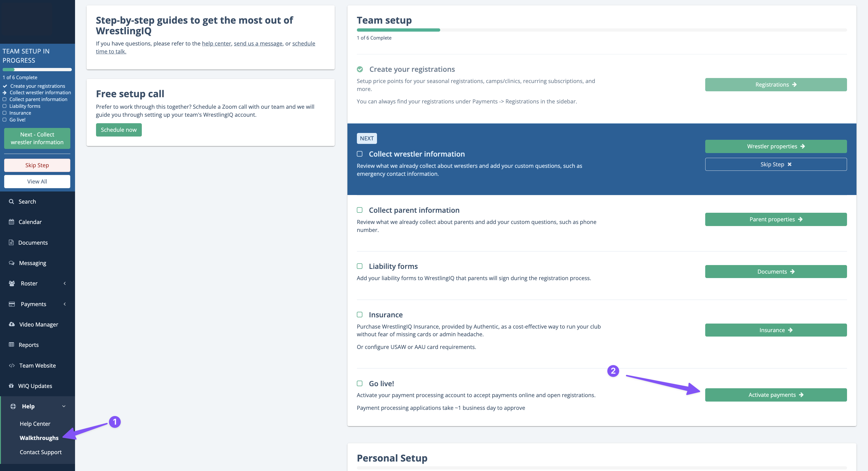Click the View All button

37,181
